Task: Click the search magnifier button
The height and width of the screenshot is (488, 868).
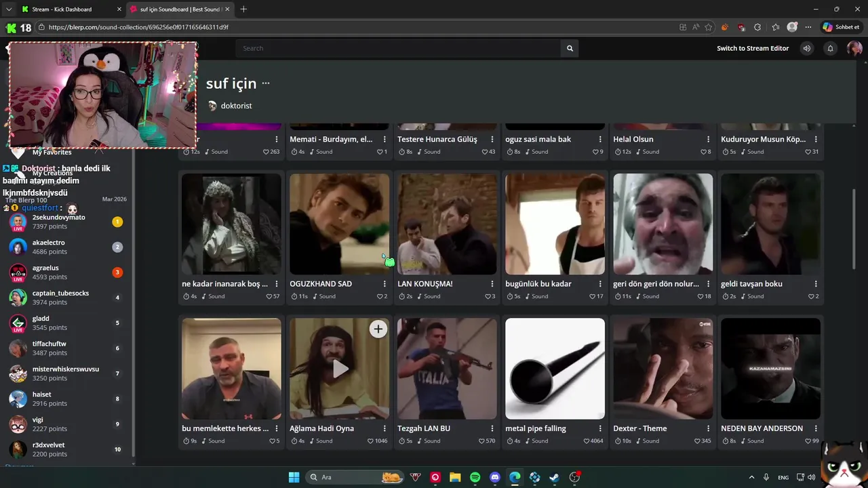Action: (570, 48)
